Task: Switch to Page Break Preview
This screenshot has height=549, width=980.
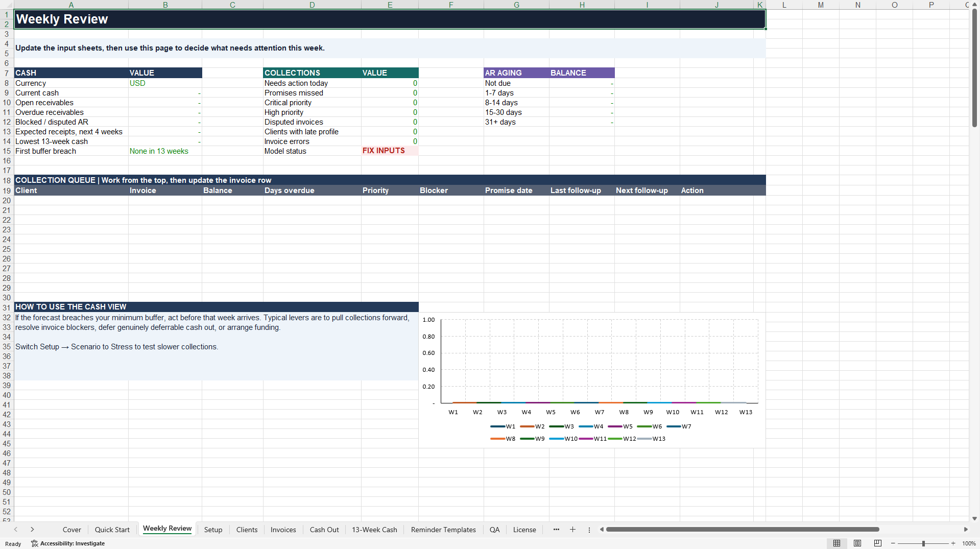Action: 878,543
